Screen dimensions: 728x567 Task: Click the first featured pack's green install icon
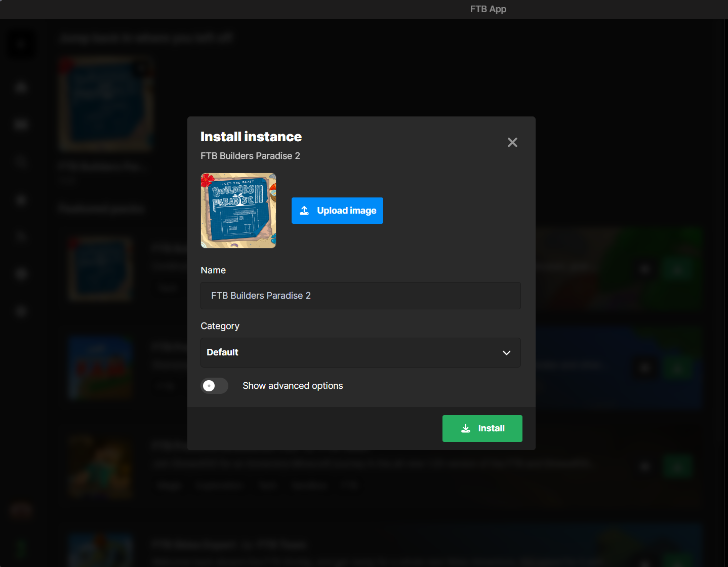(677, 269)
